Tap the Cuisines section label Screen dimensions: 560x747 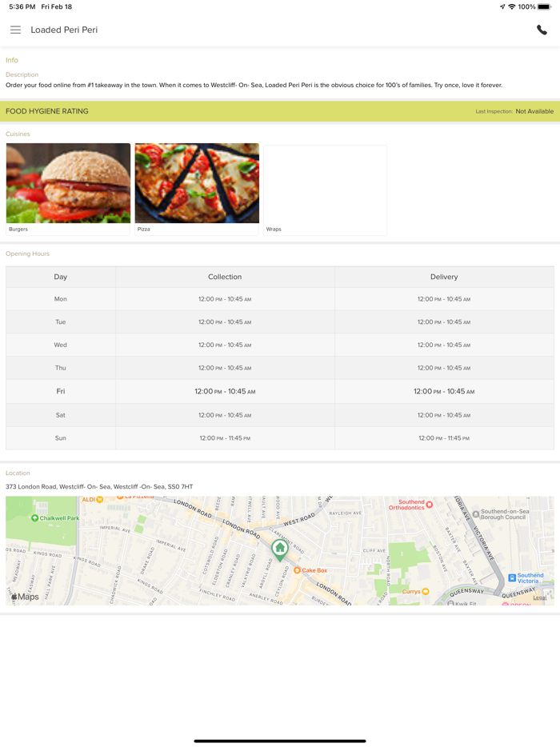click(x=18, y=134)
